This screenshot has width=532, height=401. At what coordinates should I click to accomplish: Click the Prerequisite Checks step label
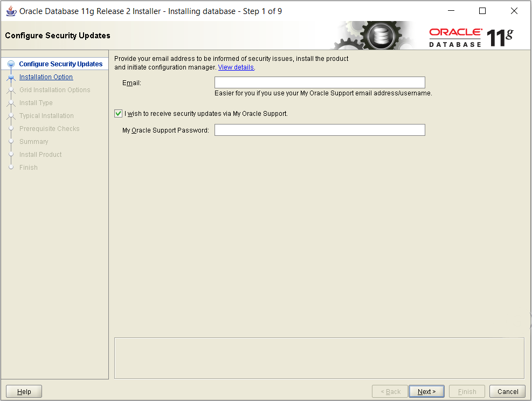(x=50, y=129)
